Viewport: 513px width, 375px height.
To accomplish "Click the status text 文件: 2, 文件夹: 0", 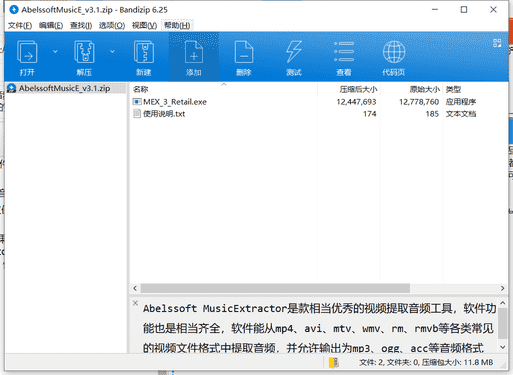I will pos(388,362).
